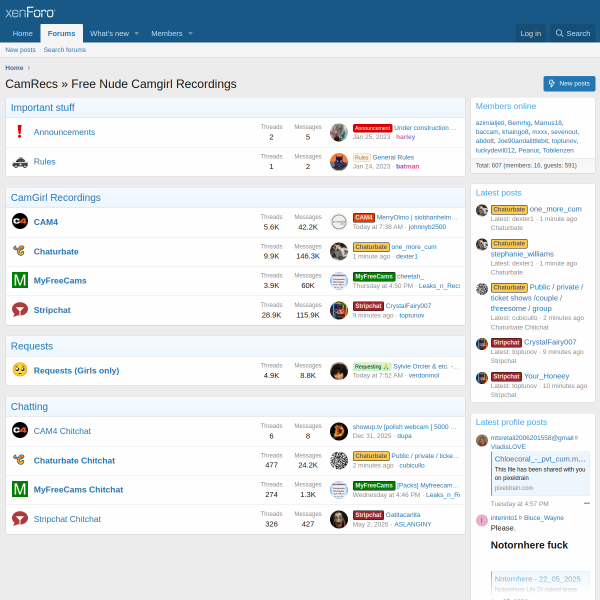Expand the Members dropdown arrow
600x600 pixels.
coord(190,33)
